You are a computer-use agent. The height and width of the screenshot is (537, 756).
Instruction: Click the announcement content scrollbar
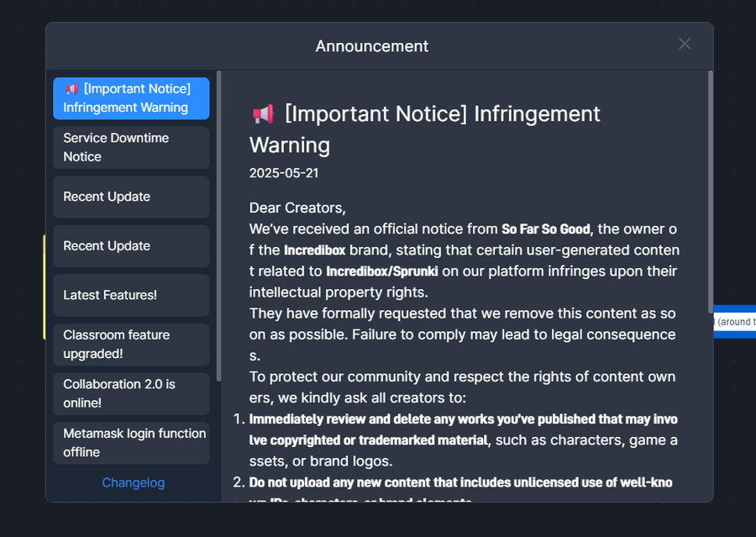point(710,192)
